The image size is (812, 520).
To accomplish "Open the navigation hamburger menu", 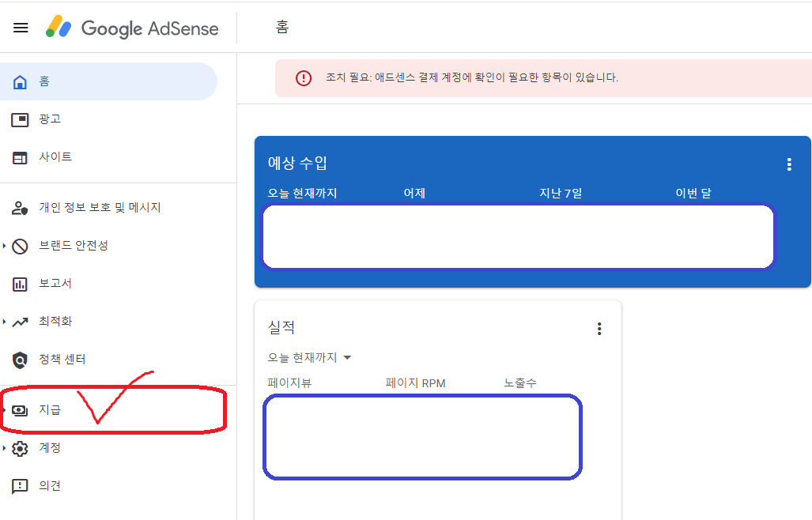I will (x=21, y=27).
